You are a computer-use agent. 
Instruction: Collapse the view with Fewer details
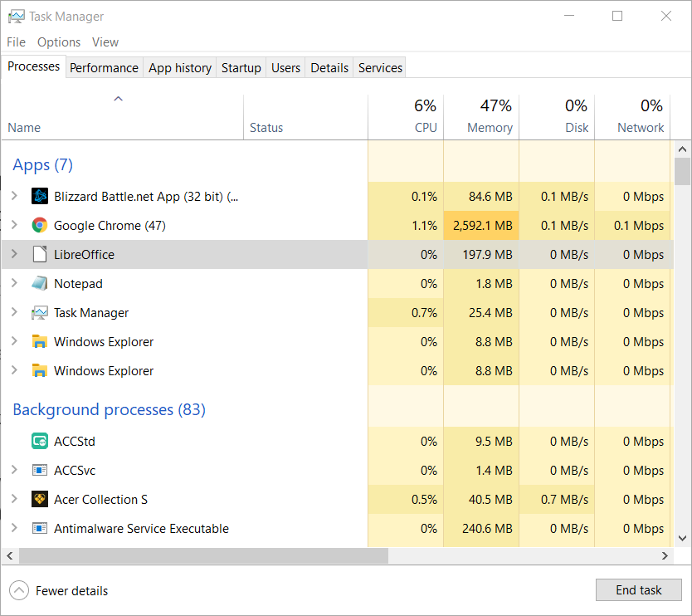tap(59, 591)
